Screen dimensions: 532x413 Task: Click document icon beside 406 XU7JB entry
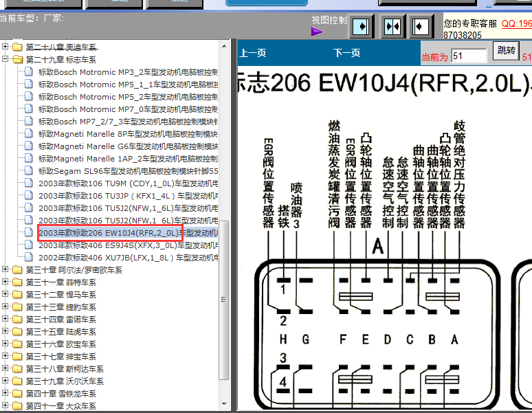29,257
